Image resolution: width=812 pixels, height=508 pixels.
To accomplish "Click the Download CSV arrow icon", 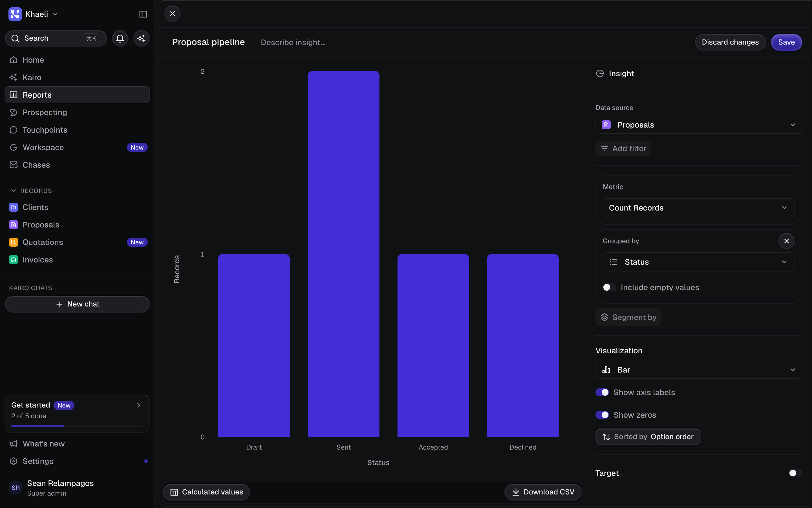I will 516,492.
